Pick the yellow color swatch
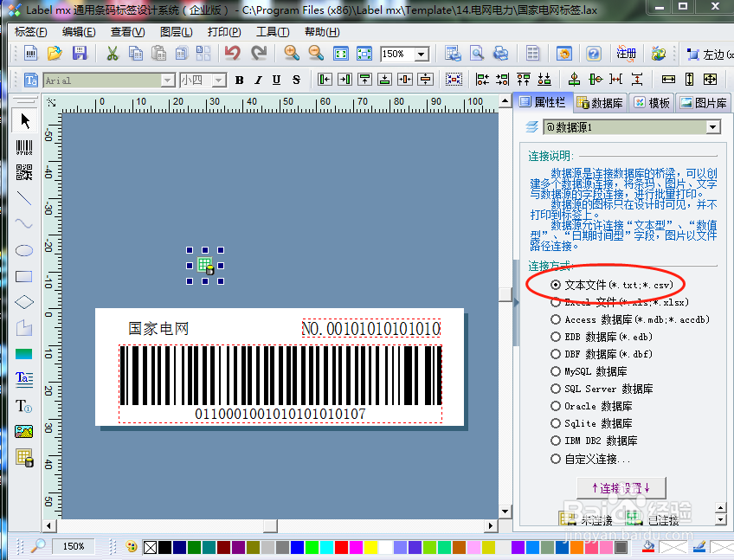The height and width of the screenshot is (560, 734). pyautogui.click(x=370, y=547)
